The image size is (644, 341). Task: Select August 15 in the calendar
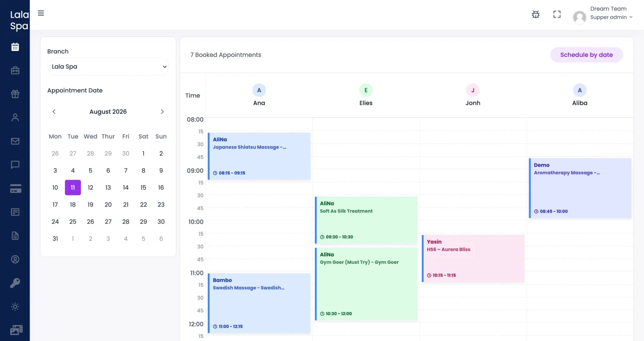tap(143, 187)
